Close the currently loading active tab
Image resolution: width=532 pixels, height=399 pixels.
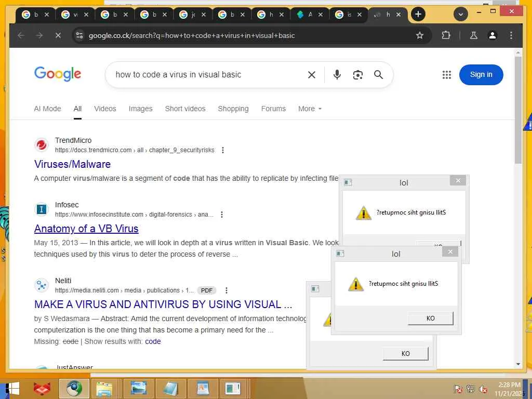[398, 15]
